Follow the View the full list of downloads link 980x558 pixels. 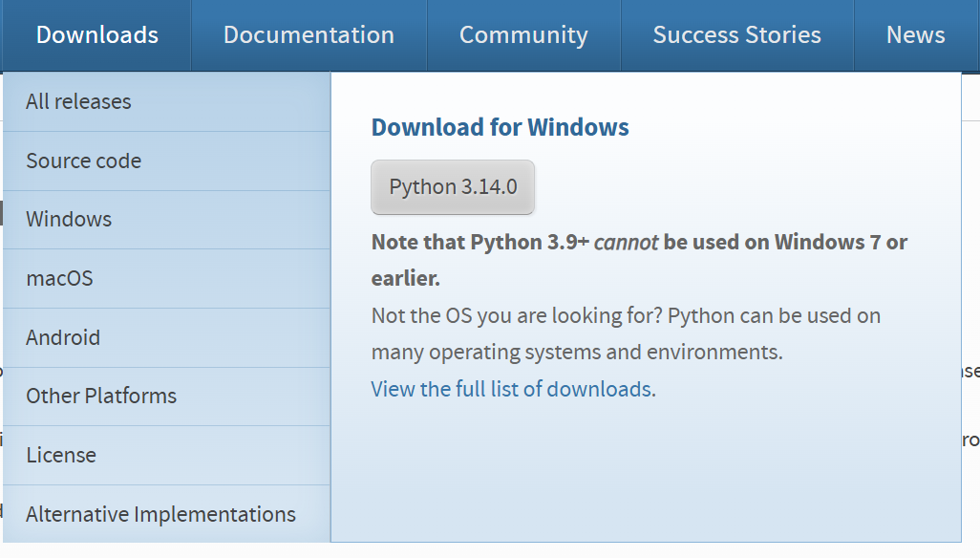coord(511,389)
